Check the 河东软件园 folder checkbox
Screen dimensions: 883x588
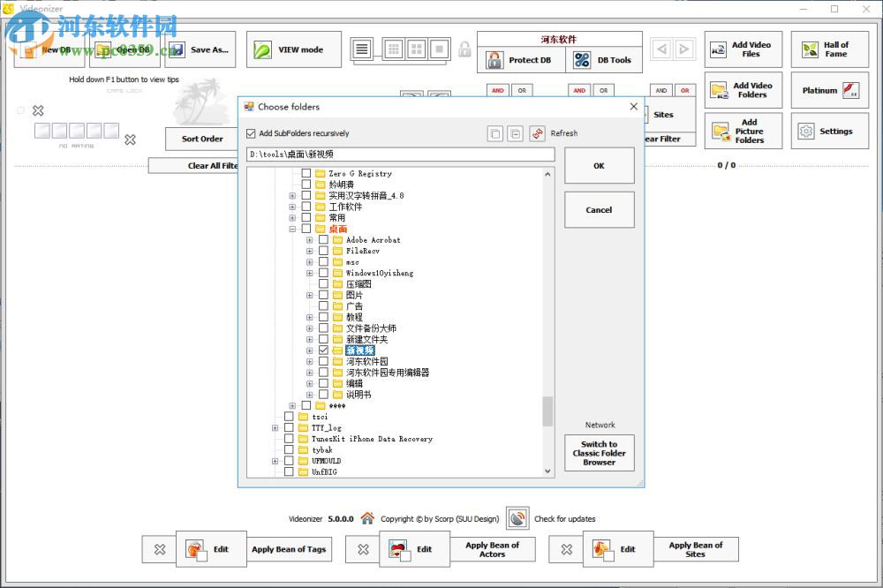point(323,361)
